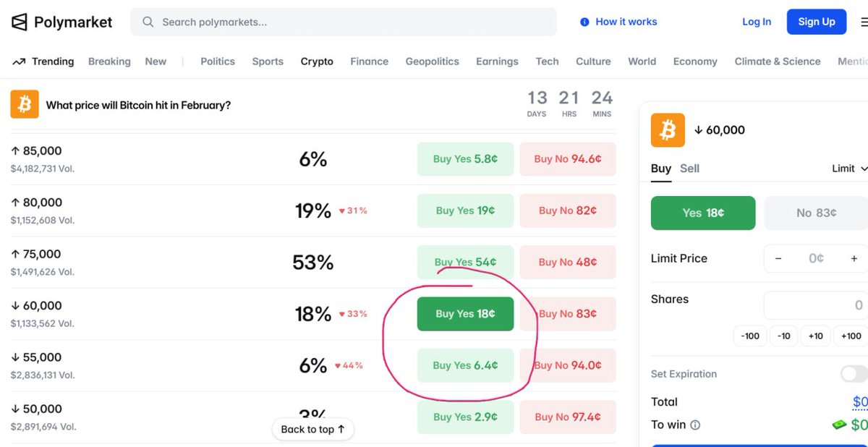This screenshot has height=447, width=868.
Task: Click the Bitcoin icon in trade panel
Action: click(668, 130)
